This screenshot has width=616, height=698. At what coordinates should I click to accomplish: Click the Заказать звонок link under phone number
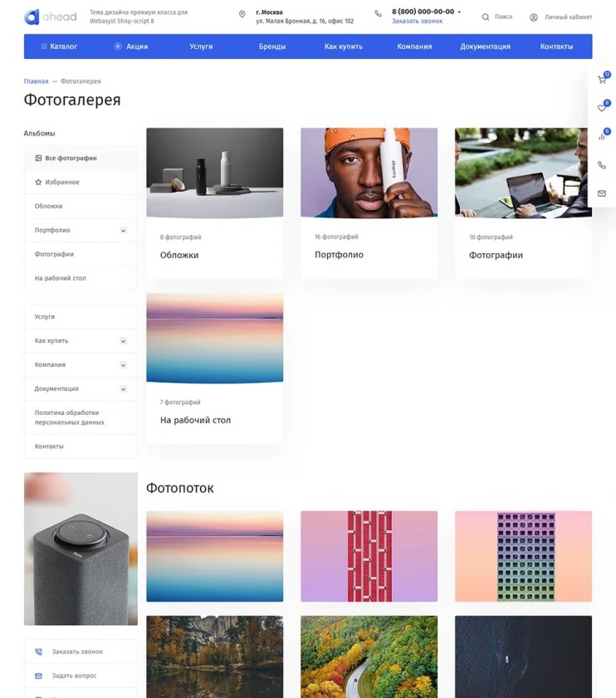tap(417, 22)
